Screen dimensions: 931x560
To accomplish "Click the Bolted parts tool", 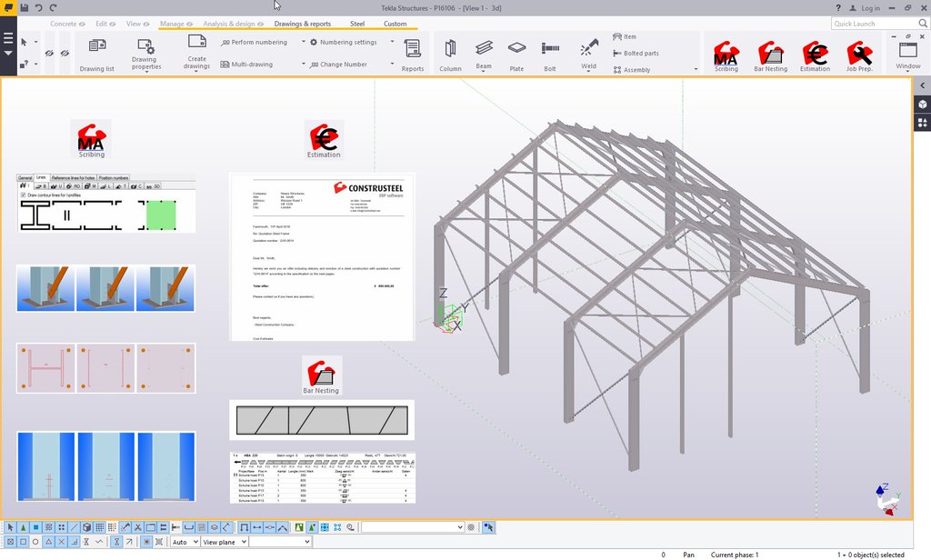I will tap(636, 53).
